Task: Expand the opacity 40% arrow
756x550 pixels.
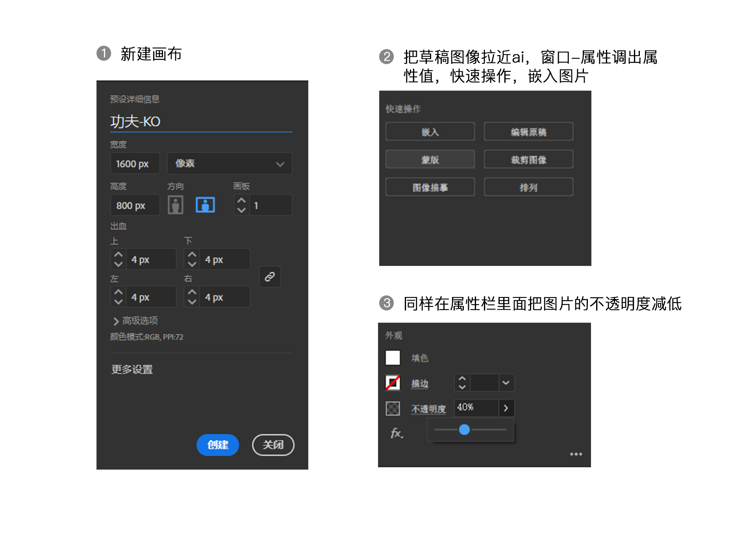Action: pyautogui.click(x=506, y=408)
